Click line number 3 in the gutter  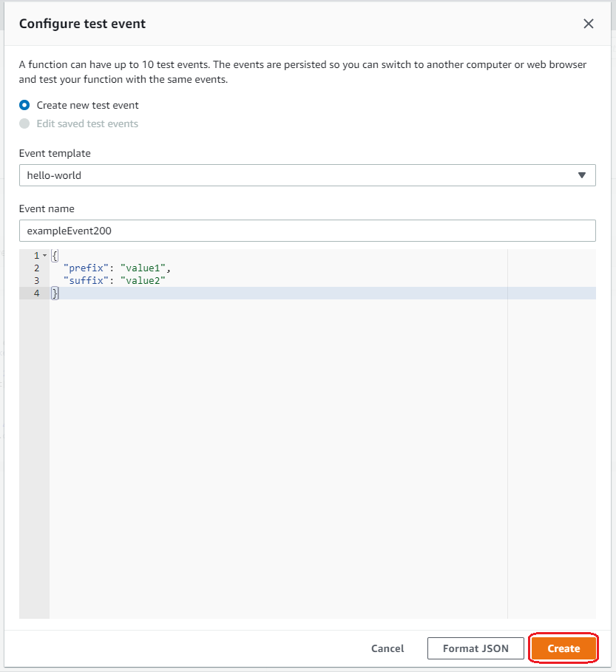click(37, 281)
